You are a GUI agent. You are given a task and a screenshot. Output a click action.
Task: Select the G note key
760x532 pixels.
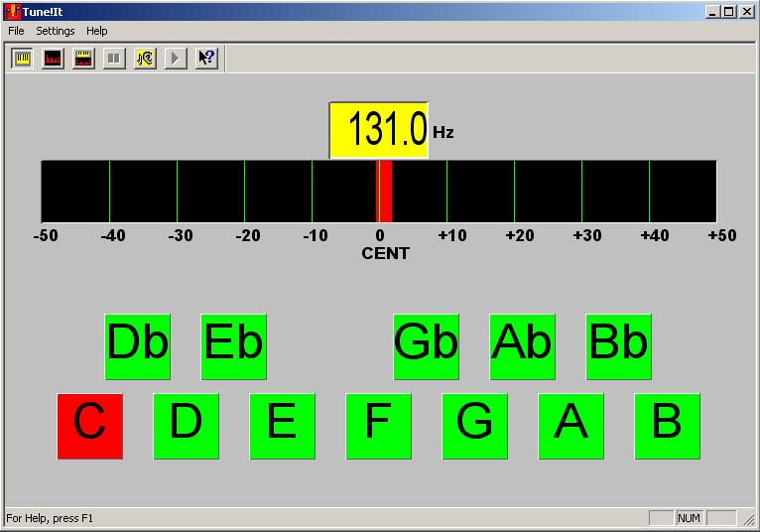(474, 426)
